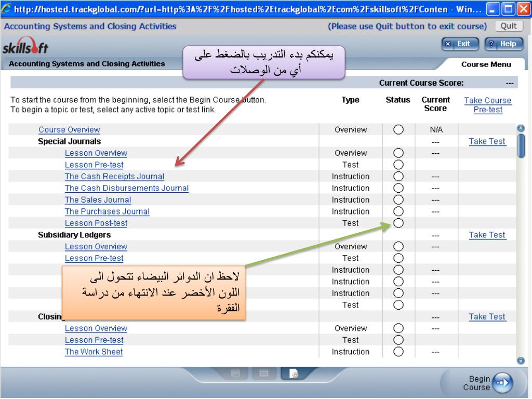This screenshot has height=399, width=532.
Task: Open Lesson Pre-test under Special Journals
Action: pos(94,165)
